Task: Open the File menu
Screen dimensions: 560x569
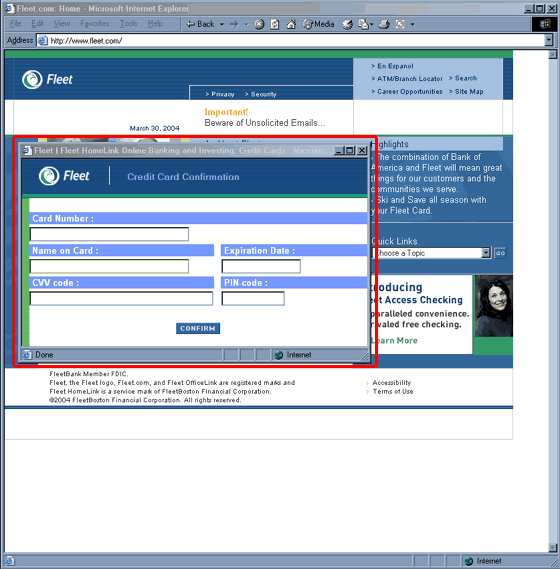Action: (x=15, y=24)
